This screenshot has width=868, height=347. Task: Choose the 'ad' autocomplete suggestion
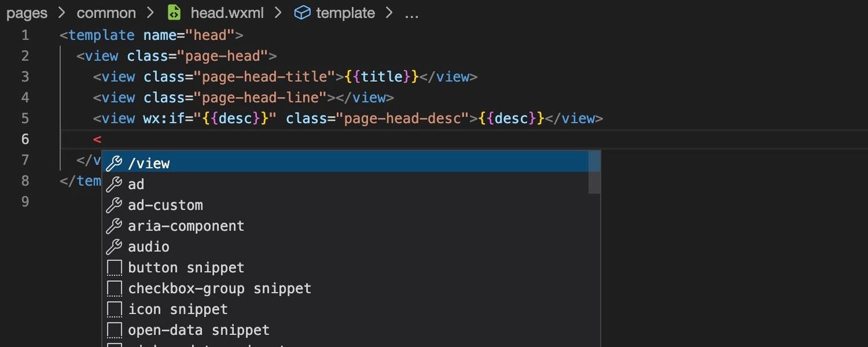coord(345,184)
